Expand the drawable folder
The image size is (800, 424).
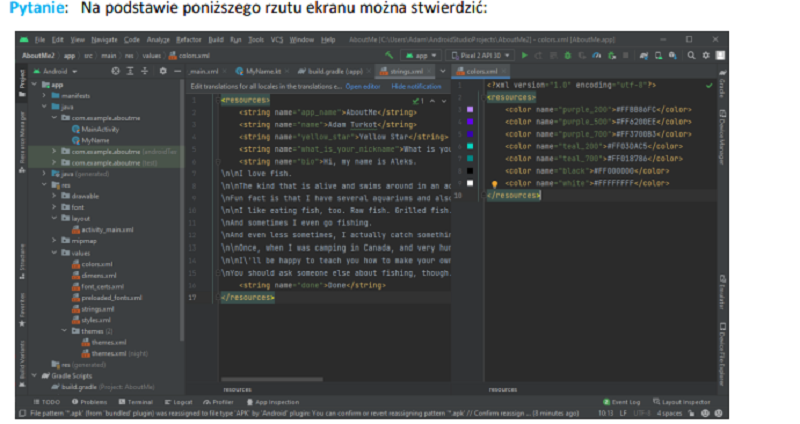point(55,196)
